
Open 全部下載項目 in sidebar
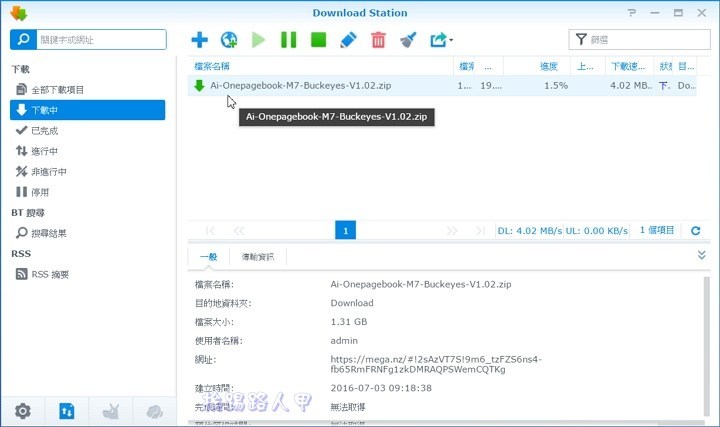[87, 90]
